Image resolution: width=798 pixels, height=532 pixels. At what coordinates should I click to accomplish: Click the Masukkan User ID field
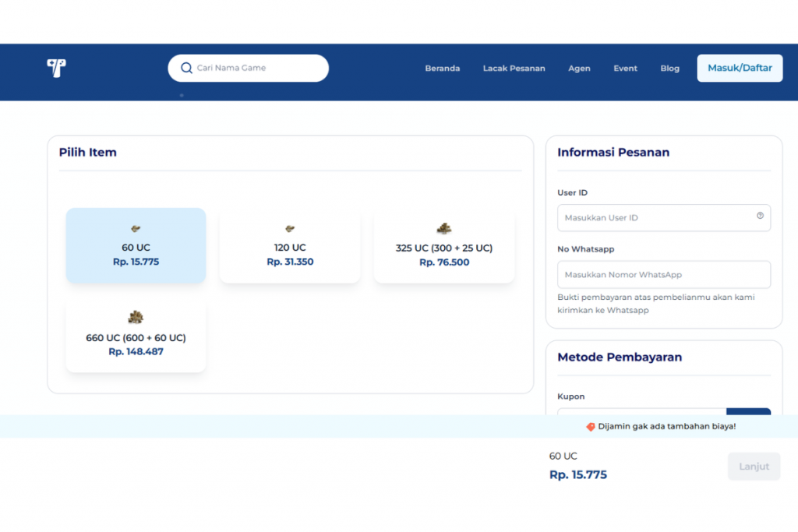pos(664,217)
